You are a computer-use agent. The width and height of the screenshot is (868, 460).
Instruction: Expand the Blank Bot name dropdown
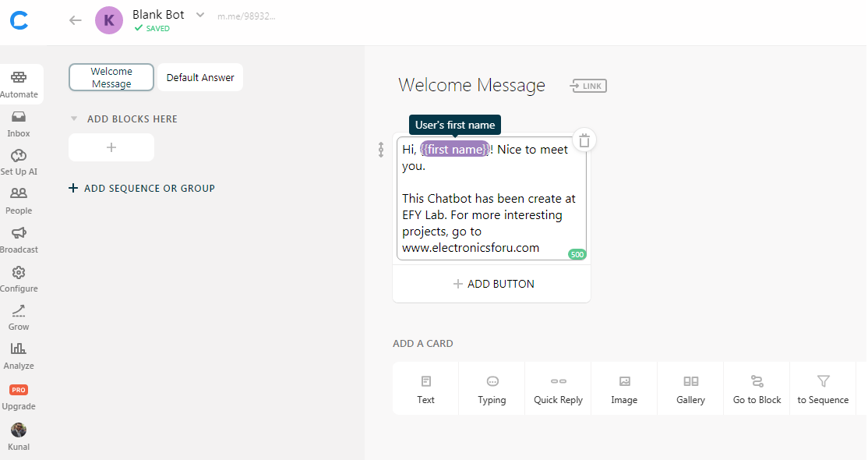[x=200, y=15]
